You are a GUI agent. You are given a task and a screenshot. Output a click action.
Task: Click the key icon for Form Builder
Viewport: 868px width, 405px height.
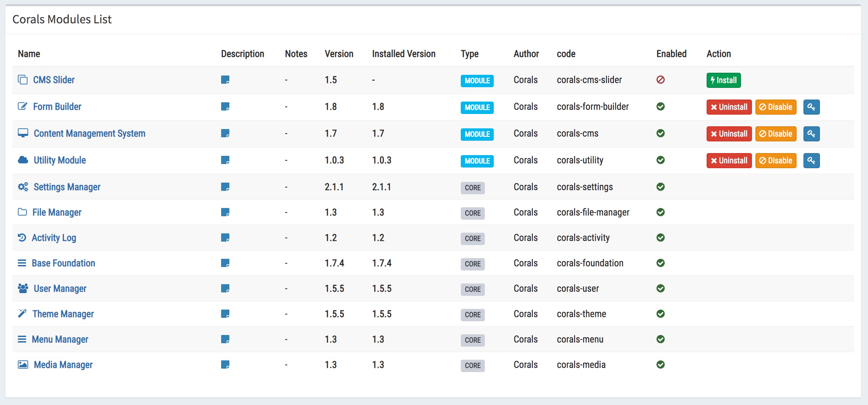click(x=811, y=107)
